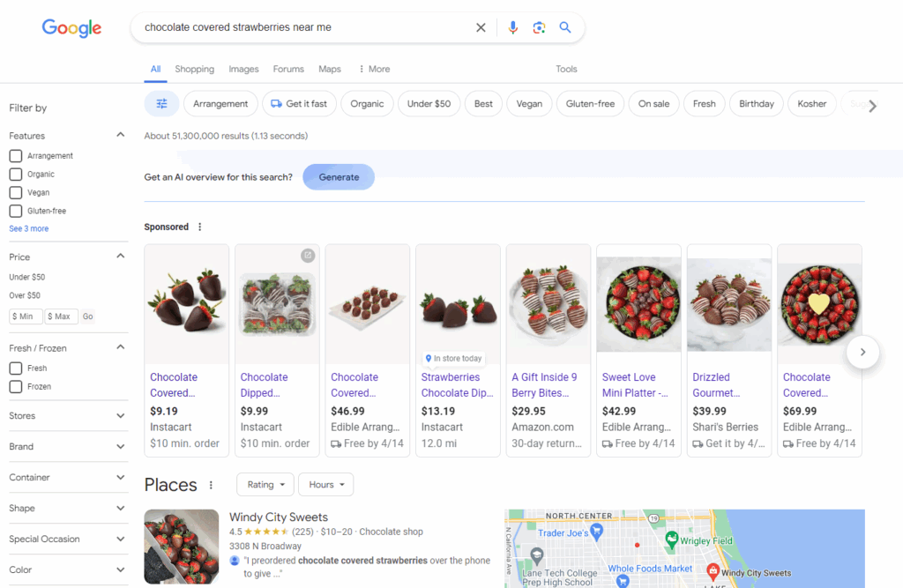Image resolution: width=903 pixels, height=588 pixels.
Task: Click the $ Min price input field
Action: [x=26, y=316]
